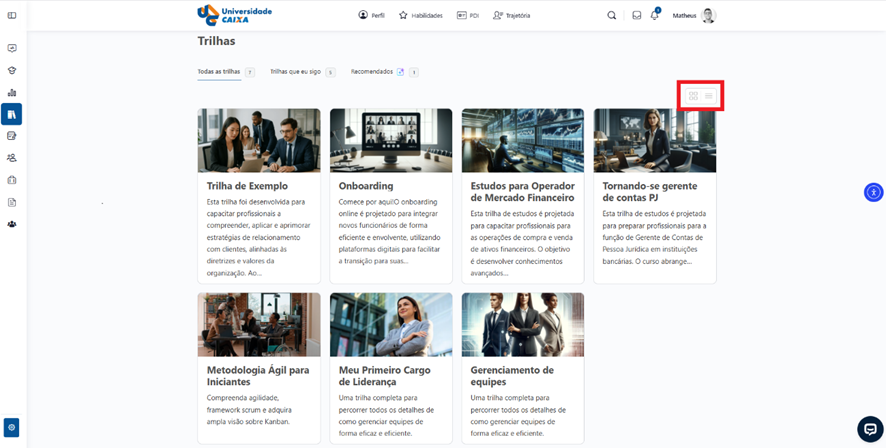Screen dimensions: 886x448
Task: Switch to grid view layout
Action: click(x=693, y=96)
